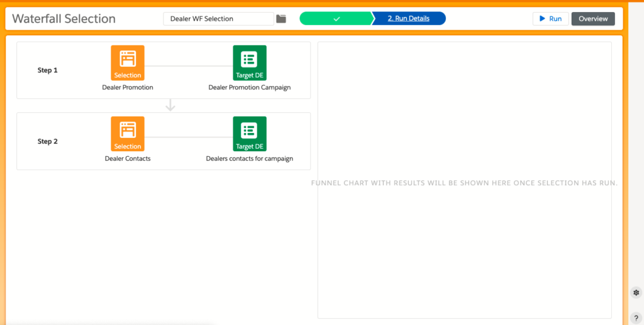Click the funnel chart placeholder message

click(x=464, y=183)
